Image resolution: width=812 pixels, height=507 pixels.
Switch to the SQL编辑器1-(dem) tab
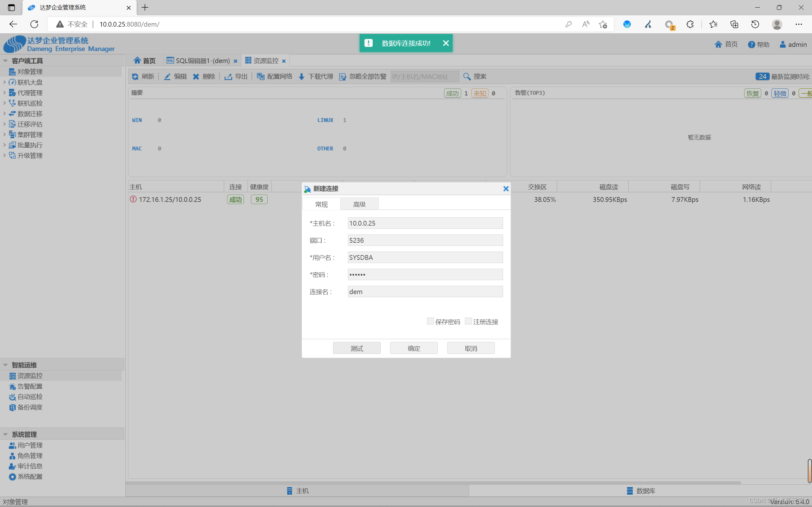[x=202, y=61]
